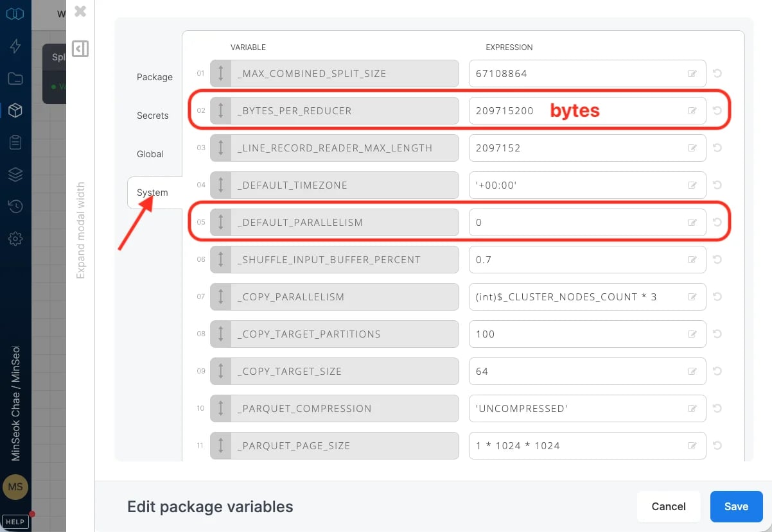The image size is (772, 532).
Task: Click the lightning bolt sidebar icon
Action: (15, 46)
